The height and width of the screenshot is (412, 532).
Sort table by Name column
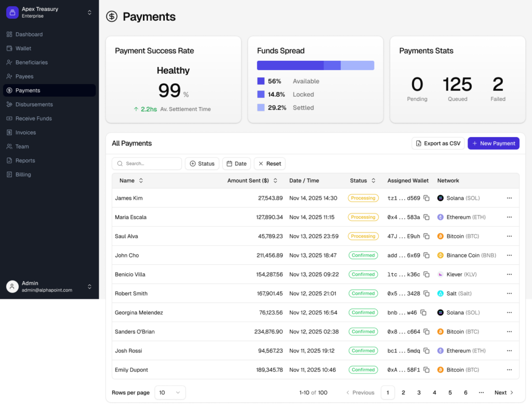141,181
